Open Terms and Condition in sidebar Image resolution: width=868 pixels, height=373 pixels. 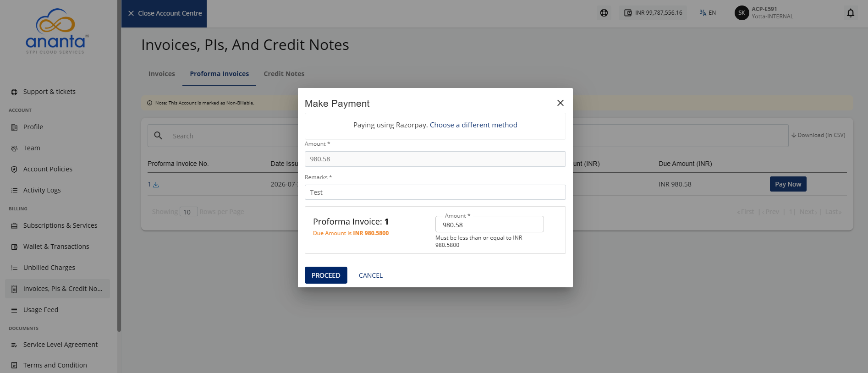[55, 365]
